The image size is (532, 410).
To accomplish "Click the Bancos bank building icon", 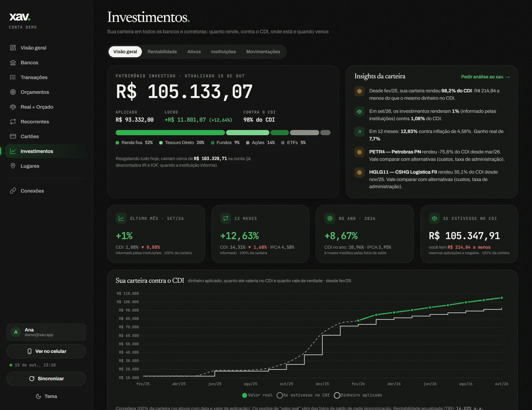I will pos(13,63).
